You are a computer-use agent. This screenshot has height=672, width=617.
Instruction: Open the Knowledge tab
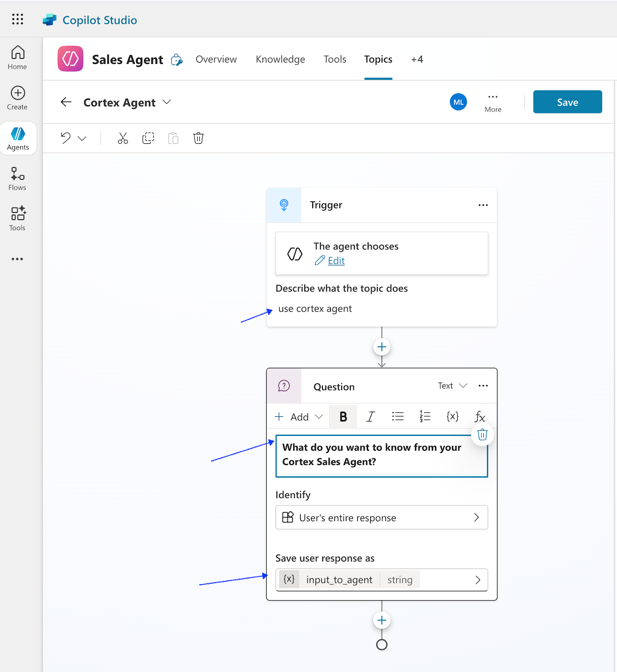(280, 59)
